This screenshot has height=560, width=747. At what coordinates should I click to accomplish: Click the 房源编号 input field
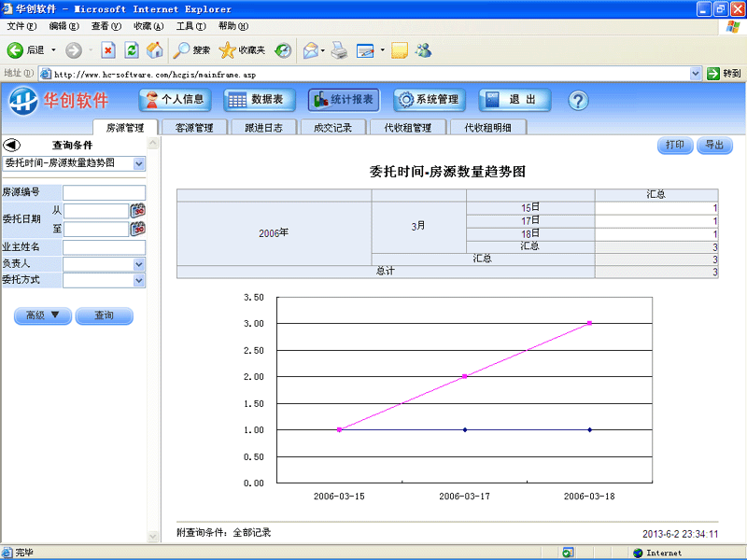click(104, 193)
